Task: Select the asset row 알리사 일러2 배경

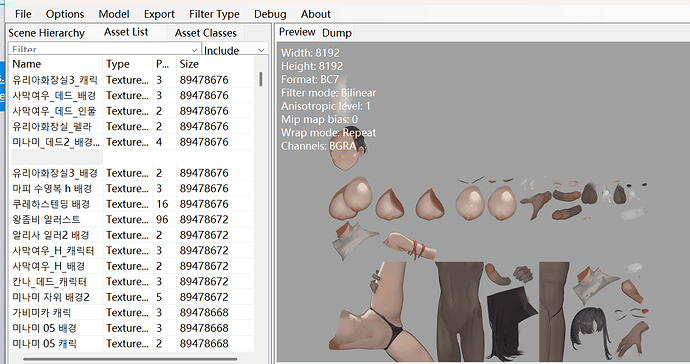Action: pyautogui.click(x=132, y=235)
